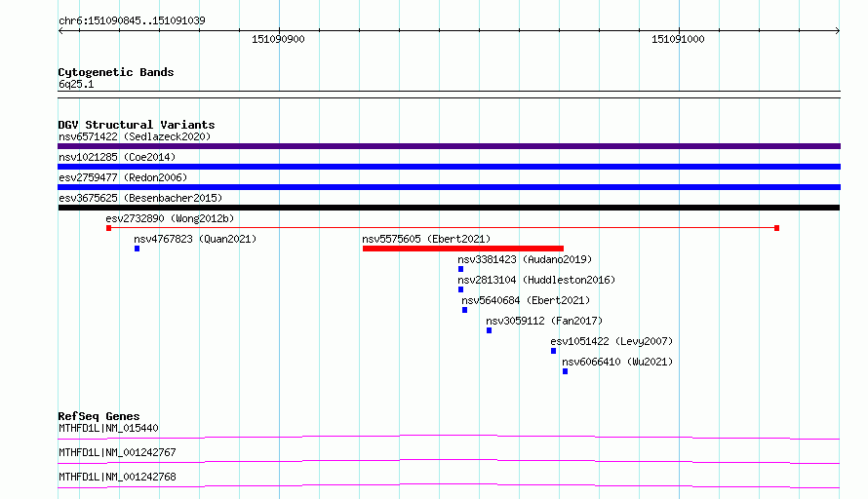Click the esv1051422 (Levy2007) label text
Image resolution: width=868 pixels, height=499 pixels.
pos(612,341)
